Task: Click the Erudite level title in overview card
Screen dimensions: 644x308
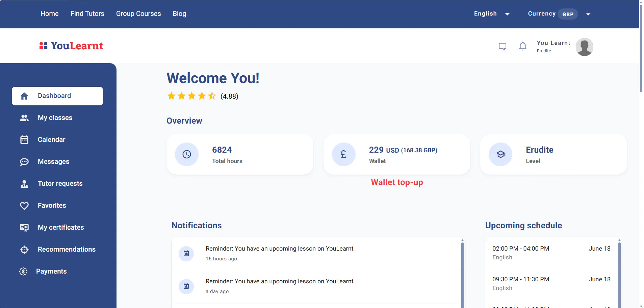Action: point(540,150)
